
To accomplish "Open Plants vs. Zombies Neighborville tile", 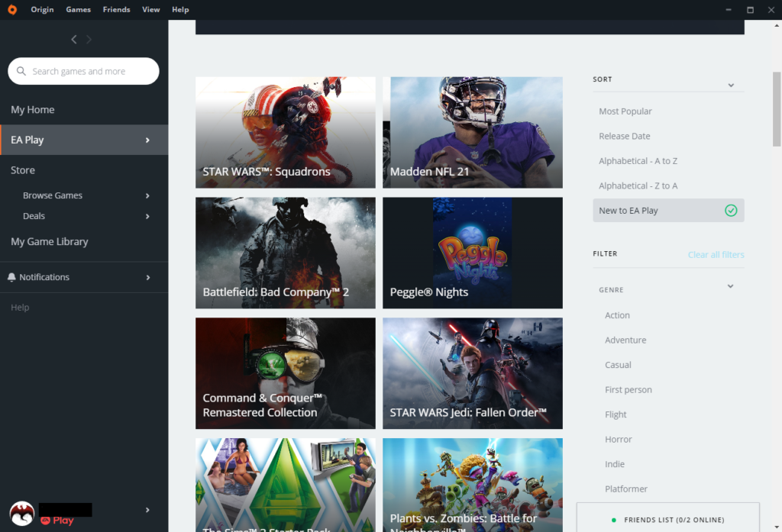I will coord(472,485).
